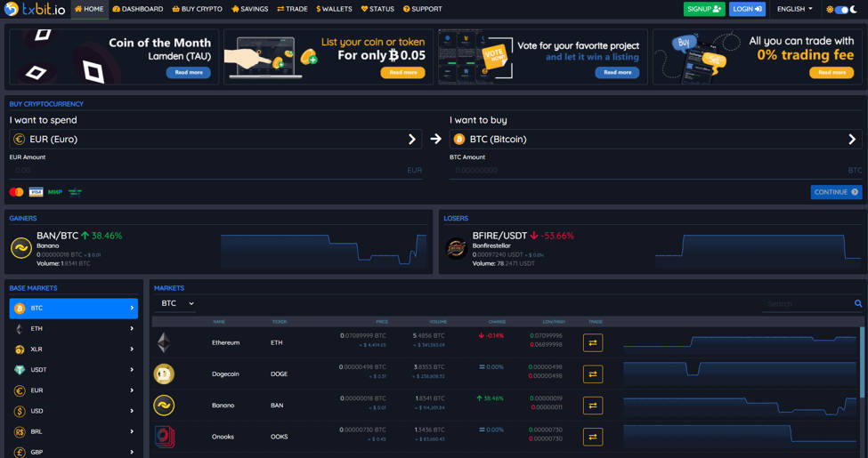This screenshot has width=868, height=458.
Task: Open the Support page
Action: (422, 9)
